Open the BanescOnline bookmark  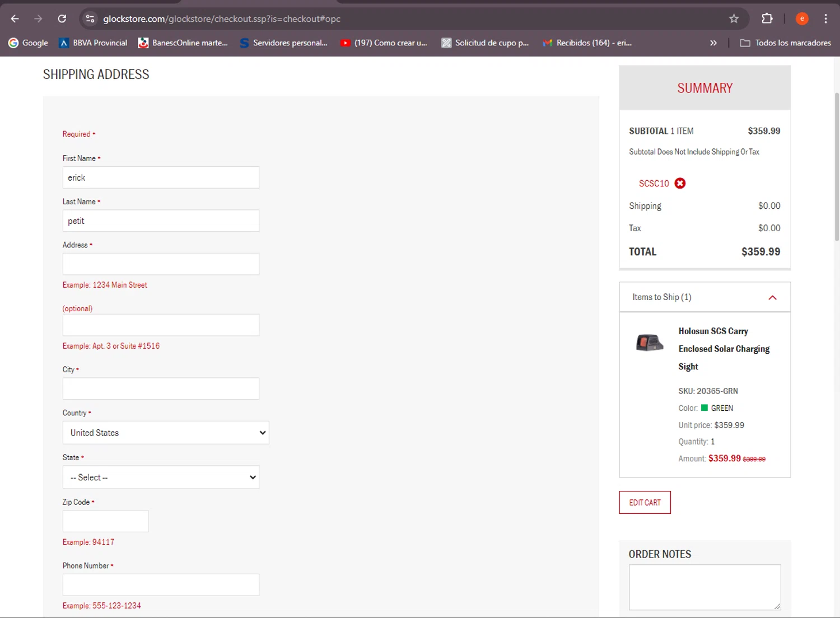(x=183, y=43)
